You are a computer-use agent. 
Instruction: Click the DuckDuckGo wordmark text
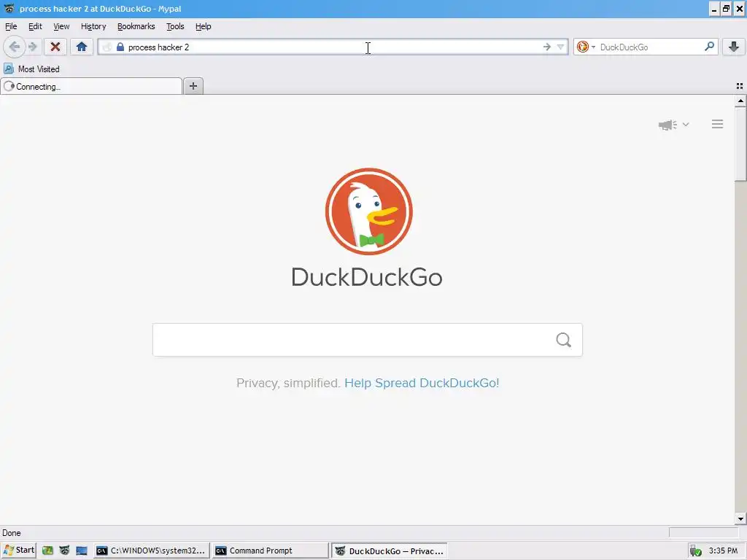coord(367,277)
